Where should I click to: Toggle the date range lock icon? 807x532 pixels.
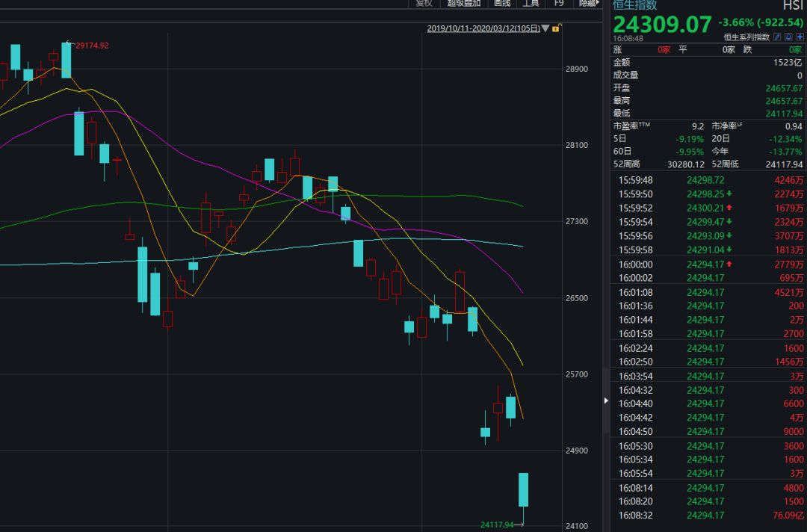pyautogui.click(x=557, y=28)
